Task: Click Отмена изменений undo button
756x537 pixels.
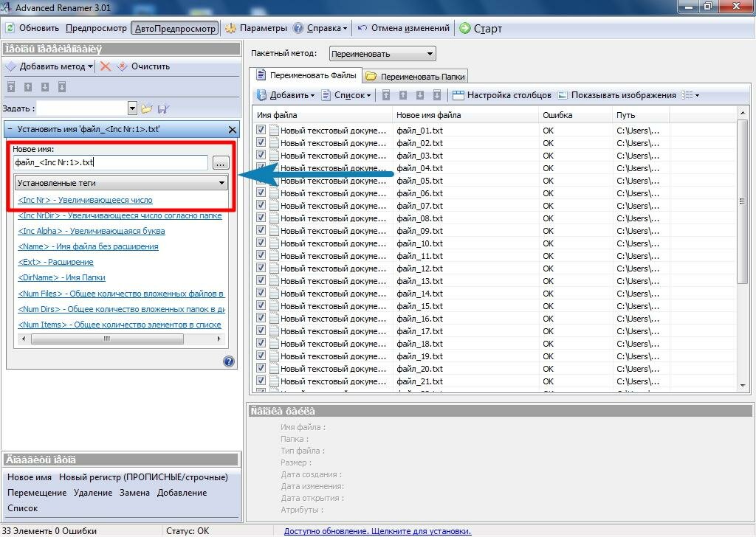Action: [x=404, y=29]
